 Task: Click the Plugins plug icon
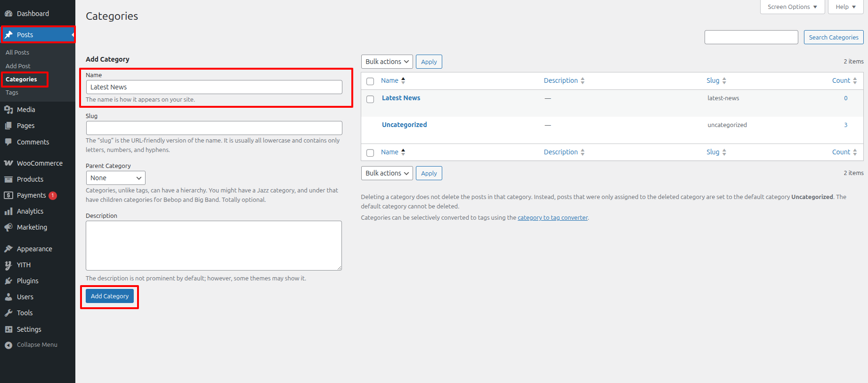coord(8,281)
